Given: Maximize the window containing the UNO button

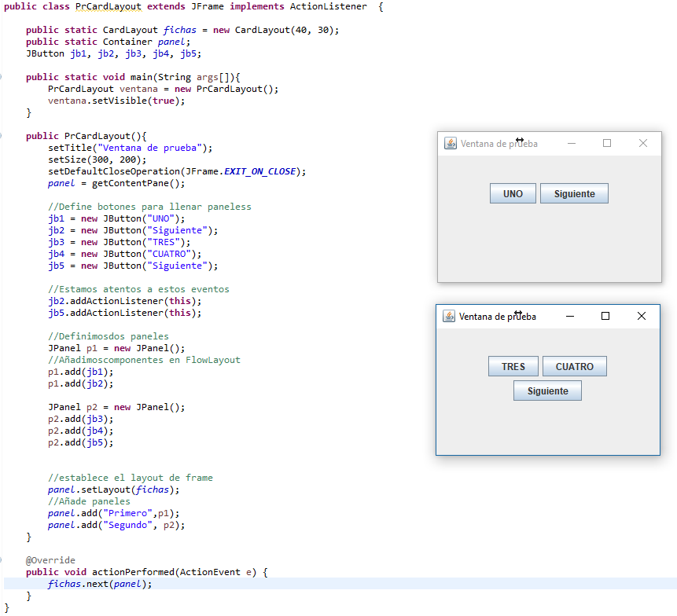Looking at the screenshot, I should click(x=607, y=144).
